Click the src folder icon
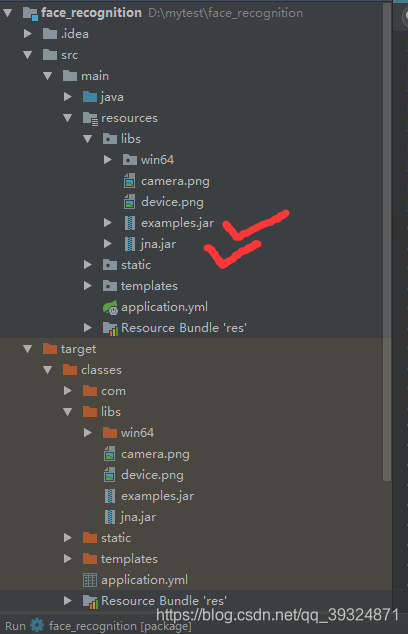Viewport: 408px width, 634px height. 50,55
